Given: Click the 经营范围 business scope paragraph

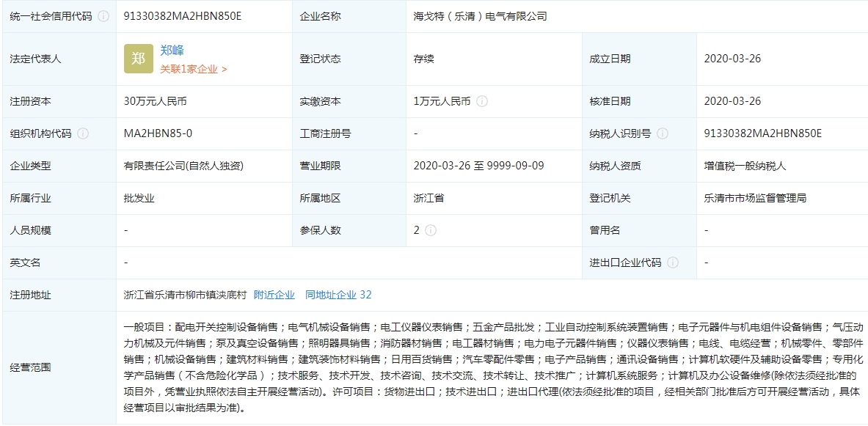Looking at the screenshot, I should coord(492,367).
